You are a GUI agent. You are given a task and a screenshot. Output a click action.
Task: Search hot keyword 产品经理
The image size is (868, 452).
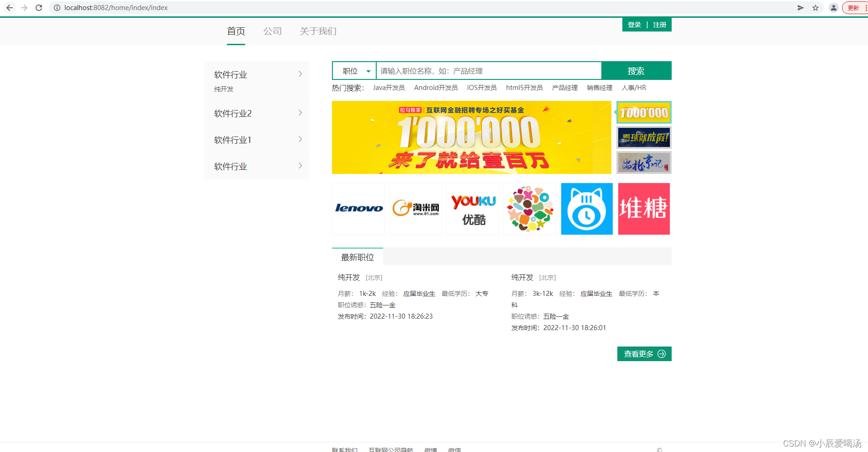(x=565, y=88)
